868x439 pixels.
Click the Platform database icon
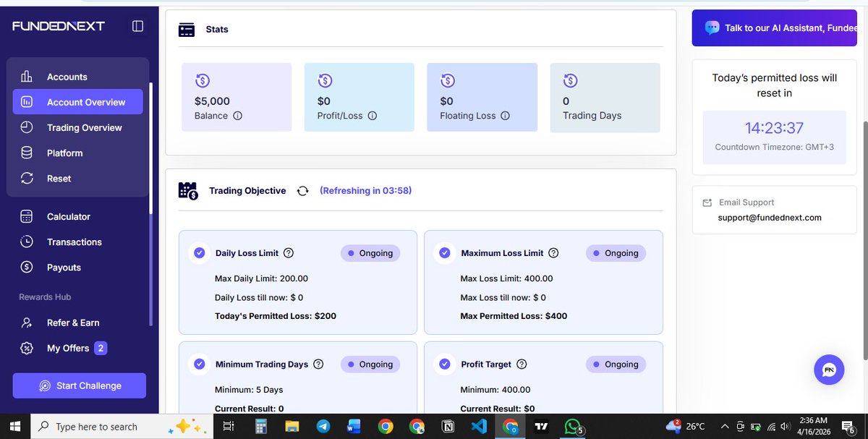point(27,153)
